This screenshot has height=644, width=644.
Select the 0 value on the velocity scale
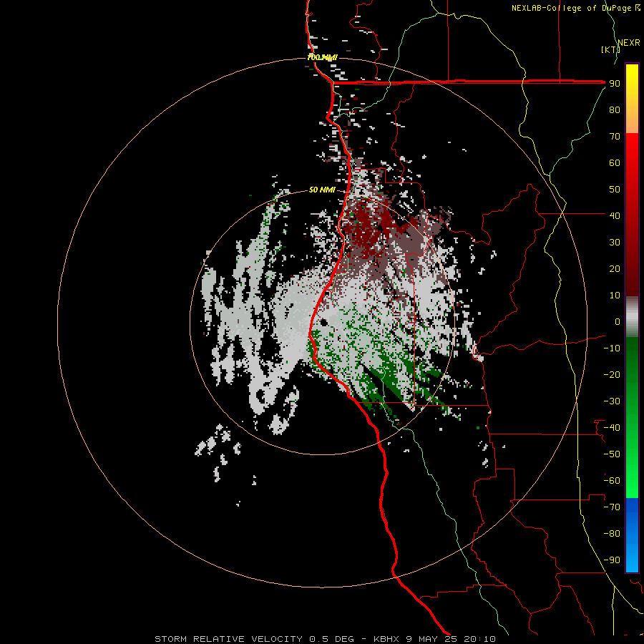[x=618, y=321]
